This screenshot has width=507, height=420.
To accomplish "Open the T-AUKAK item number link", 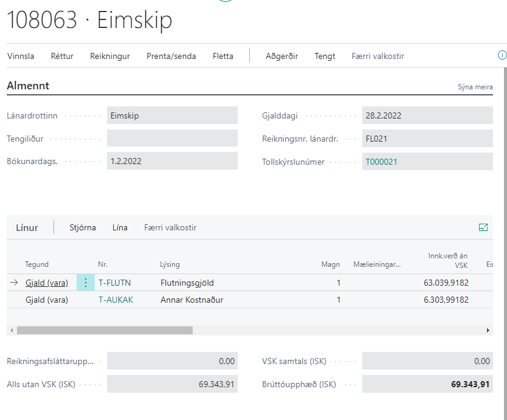I will click(116, 300).
